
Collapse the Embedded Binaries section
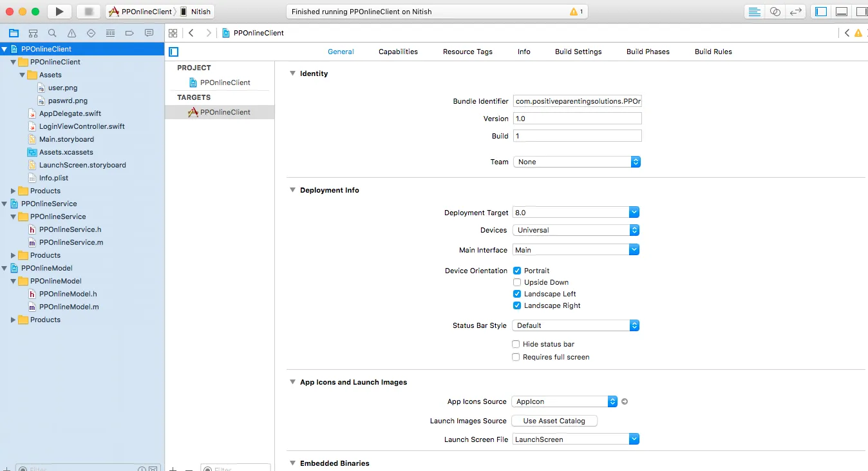pos(292,463)
